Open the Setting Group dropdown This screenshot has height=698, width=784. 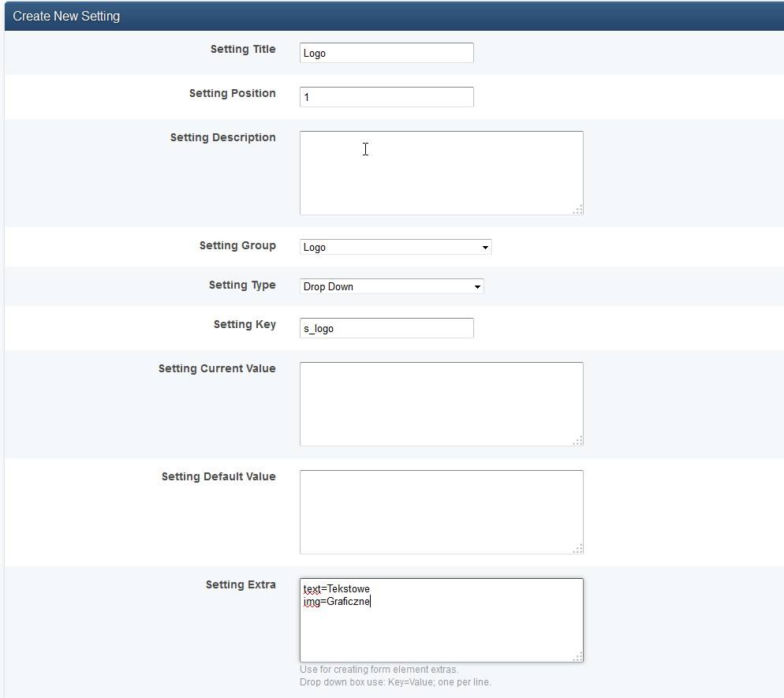point(395,247)
